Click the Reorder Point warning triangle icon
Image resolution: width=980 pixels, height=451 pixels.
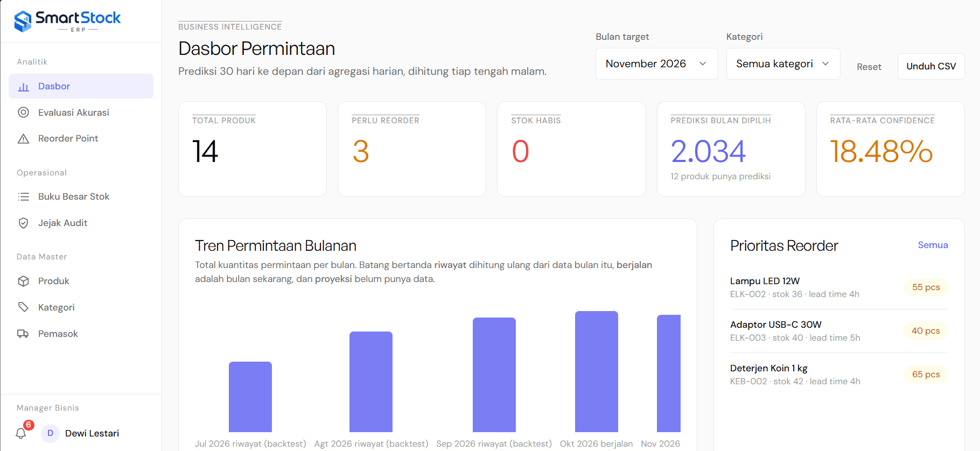(x=23, y=139)
